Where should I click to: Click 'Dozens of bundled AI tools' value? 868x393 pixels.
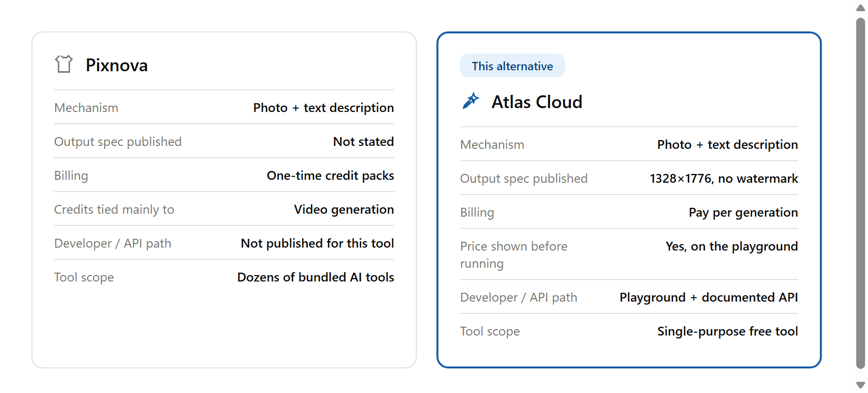coord(316,277)
